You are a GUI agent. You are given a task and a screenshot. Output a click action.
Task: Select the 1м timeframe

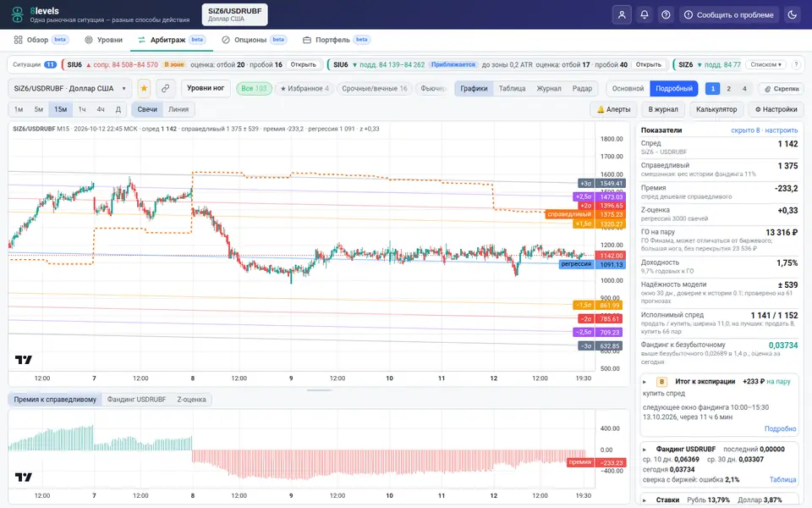tap(19, 109)
